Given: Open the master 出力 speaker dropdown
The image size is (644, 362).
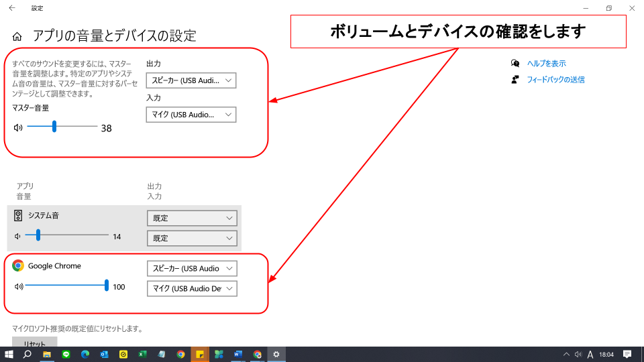Looking at the screenshot, I should (x=191, y=80).
